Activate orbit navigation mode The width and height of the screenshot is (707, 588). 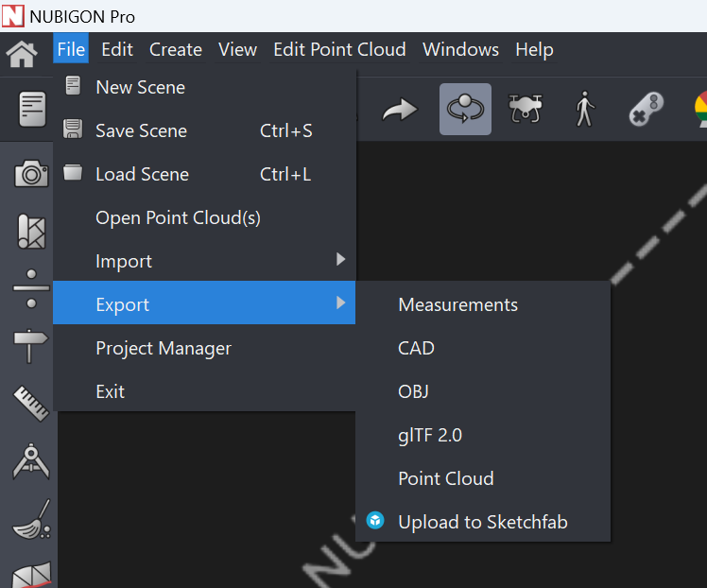point(465,109)
